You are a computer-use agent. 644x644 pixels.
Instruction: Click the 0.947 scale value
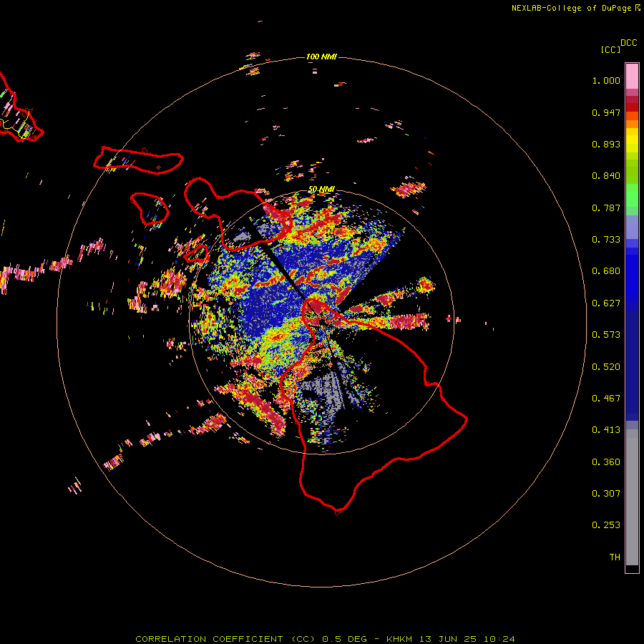[x=606, y=112]
